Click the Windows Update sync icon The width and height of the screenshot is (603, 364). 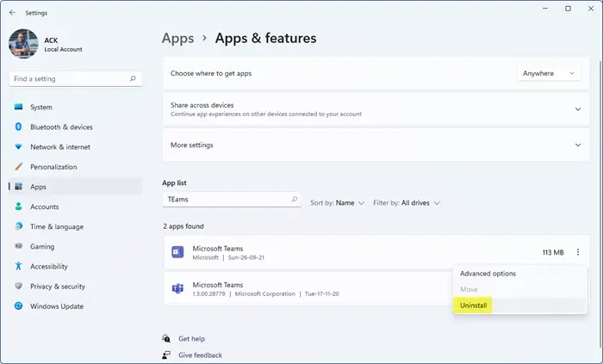click(18, 306)
